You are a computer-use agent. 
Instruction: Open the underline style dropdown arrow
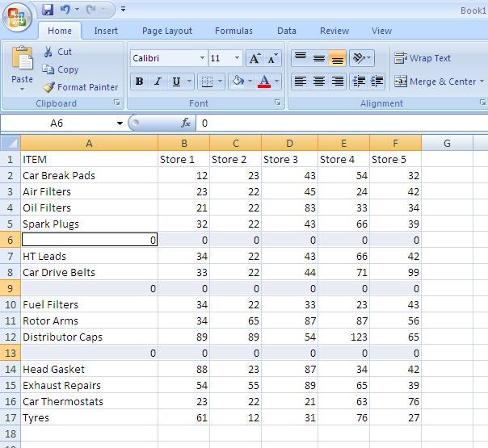(189, 82)
